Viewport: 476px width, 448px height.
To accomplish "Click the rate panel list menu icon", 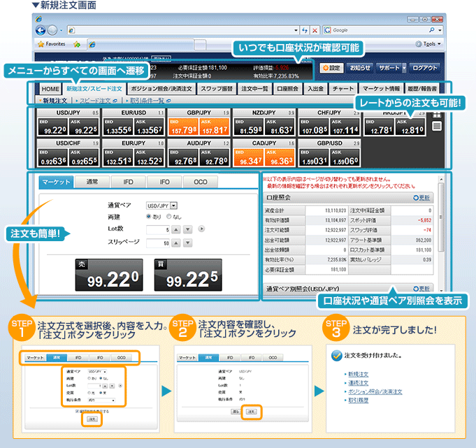I will (x=437, y=126).
